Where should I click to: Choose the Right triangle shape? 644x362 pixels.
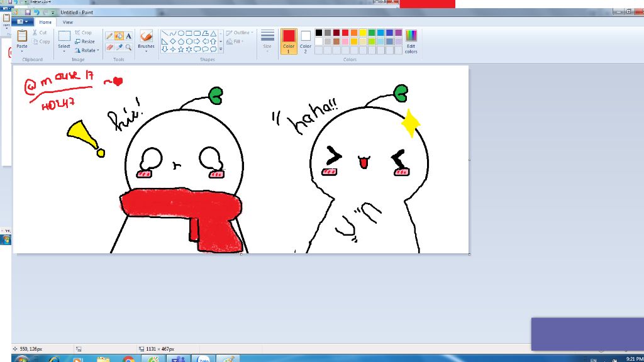(165, 41)
